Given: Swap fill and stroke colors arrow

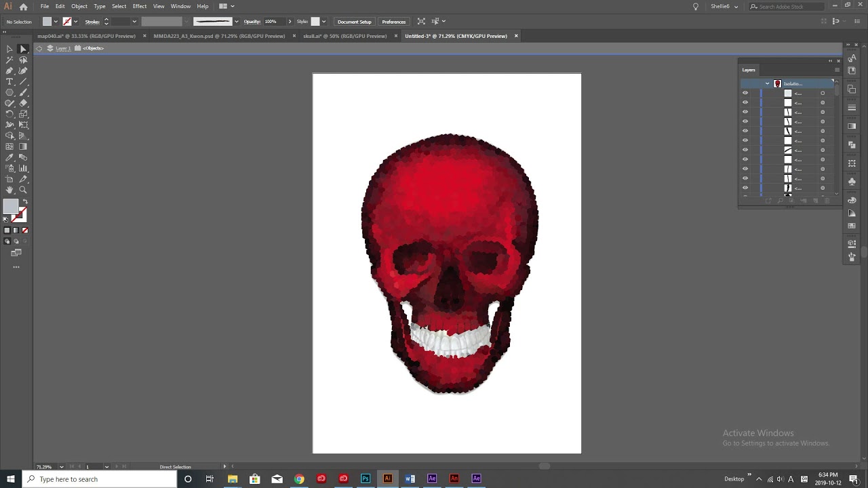Looking at the screenshot, I should (25, 202).
